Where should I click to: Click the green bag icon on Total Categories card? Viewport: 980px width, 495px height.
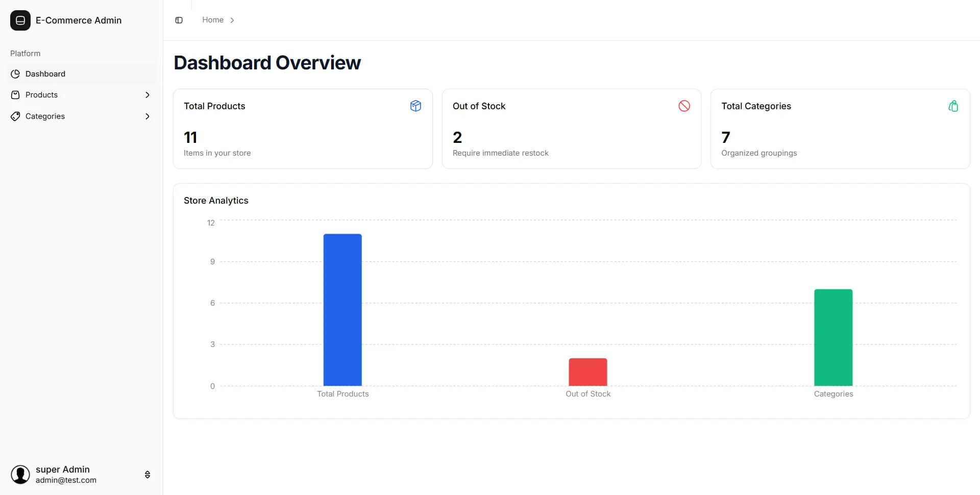coord(953,106)
